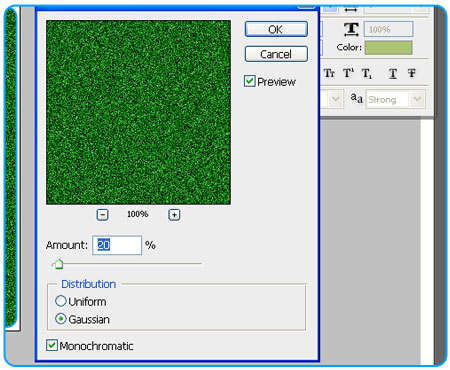
Task: Uncheck the Preview checkbox
Action: point(250,81)
